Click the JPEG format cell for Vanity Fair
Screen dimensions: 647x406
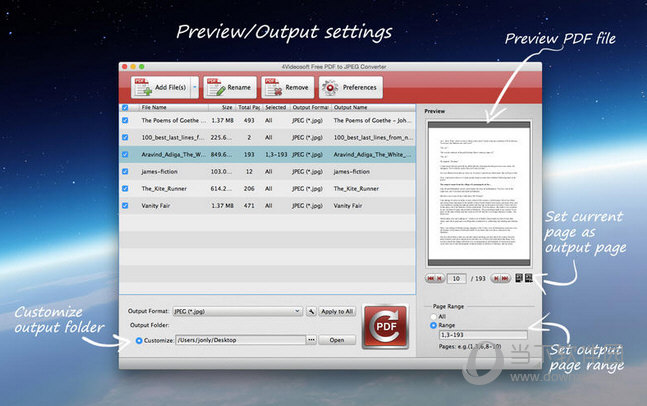pos(307,205)
